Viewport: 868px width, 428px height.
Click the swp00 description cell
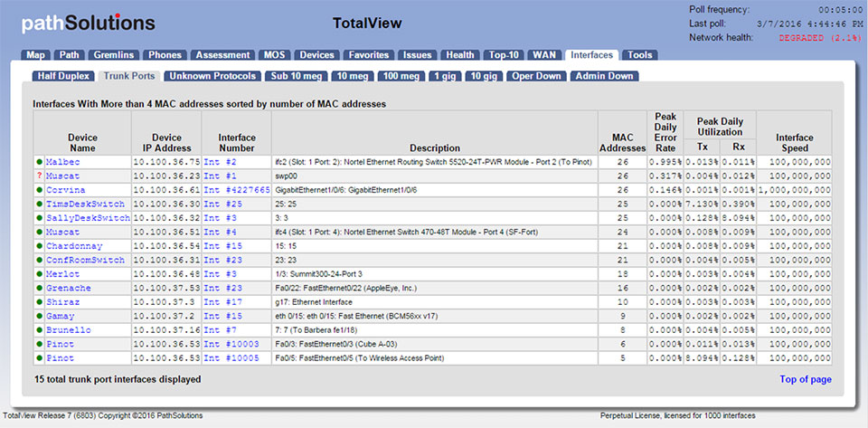(435, 176)
